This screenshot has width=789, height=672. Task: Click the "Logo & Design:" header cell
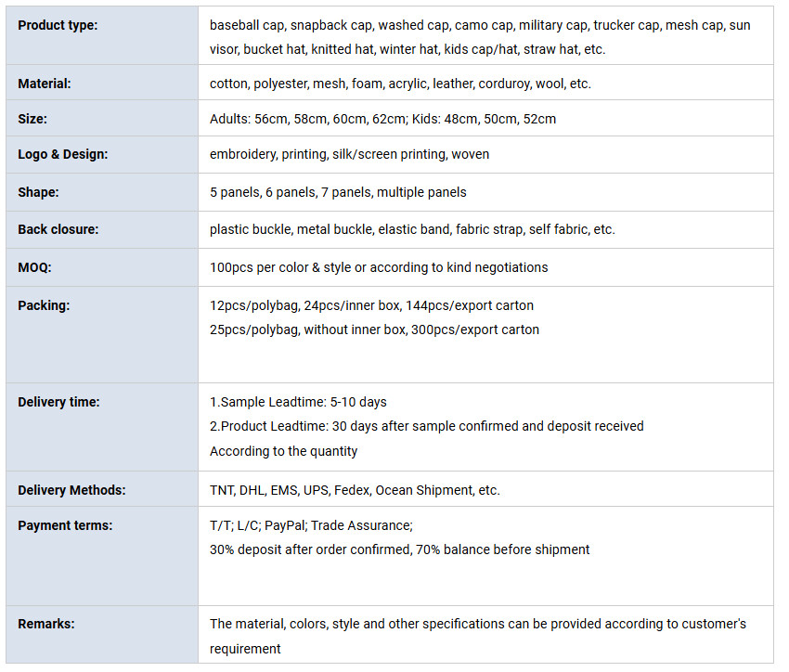point(62,154)
